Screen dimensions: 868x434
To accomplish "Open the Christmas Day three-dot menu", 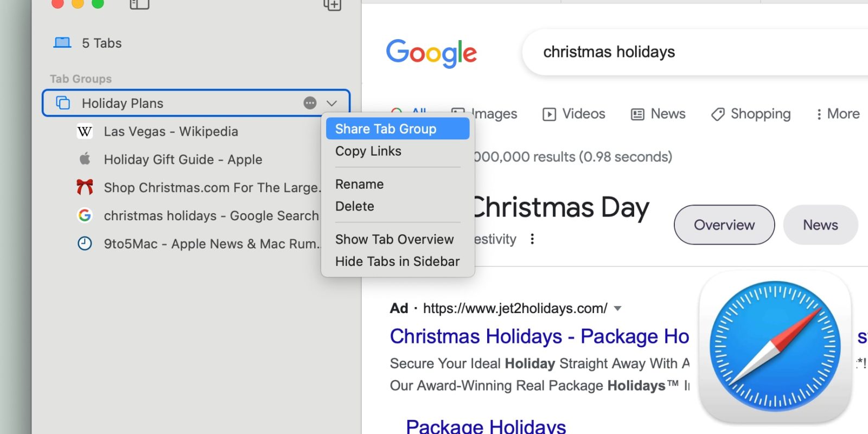I will (532, 239).
